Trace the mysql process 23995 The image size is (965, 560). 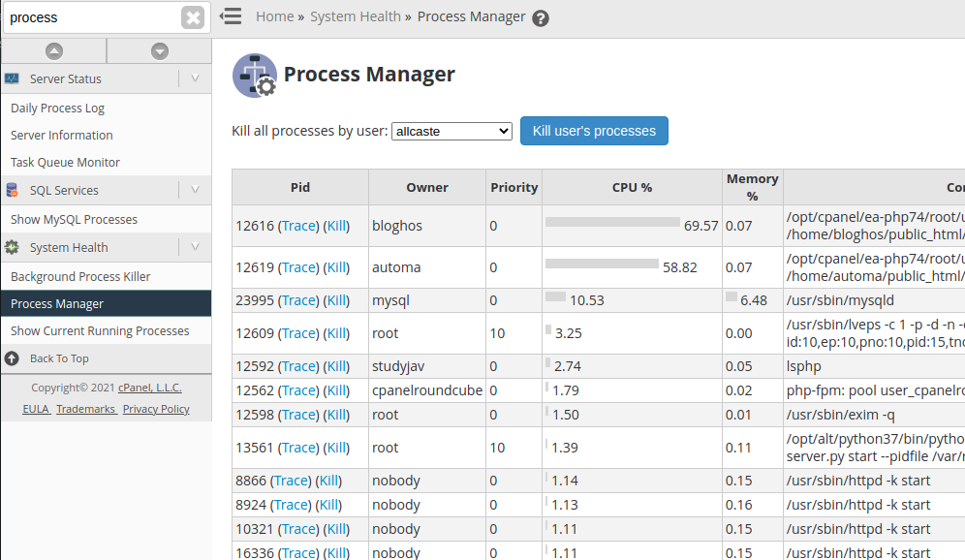(297, 299)
